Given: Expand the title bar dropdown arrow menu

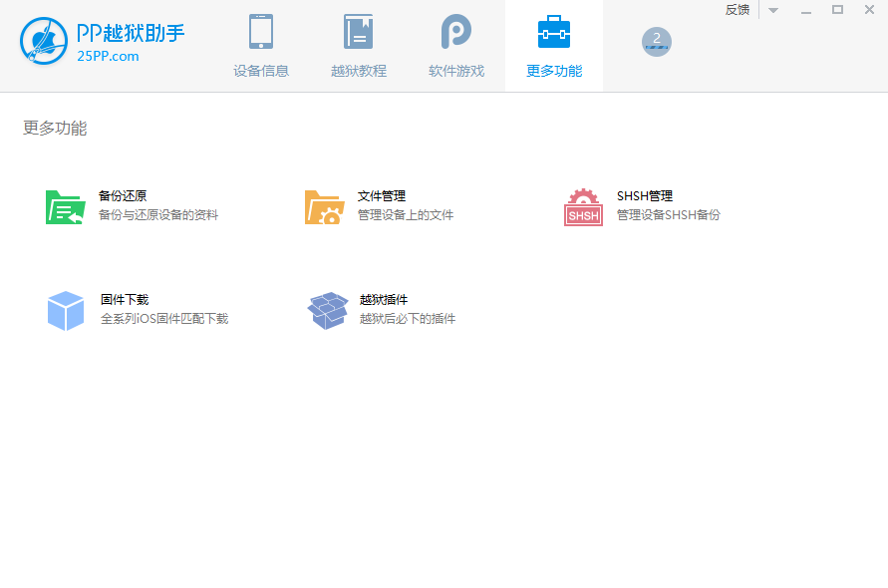Looking at the screenshot, I should point(773,10).
